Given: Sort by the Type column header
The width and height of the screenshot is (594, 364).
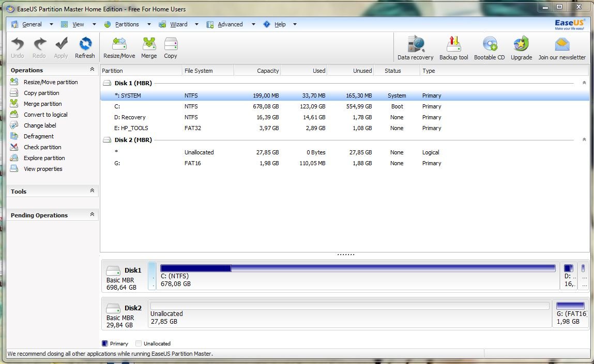Looking at the screenshot, I should pyautogui.click(x=505, y=71).
